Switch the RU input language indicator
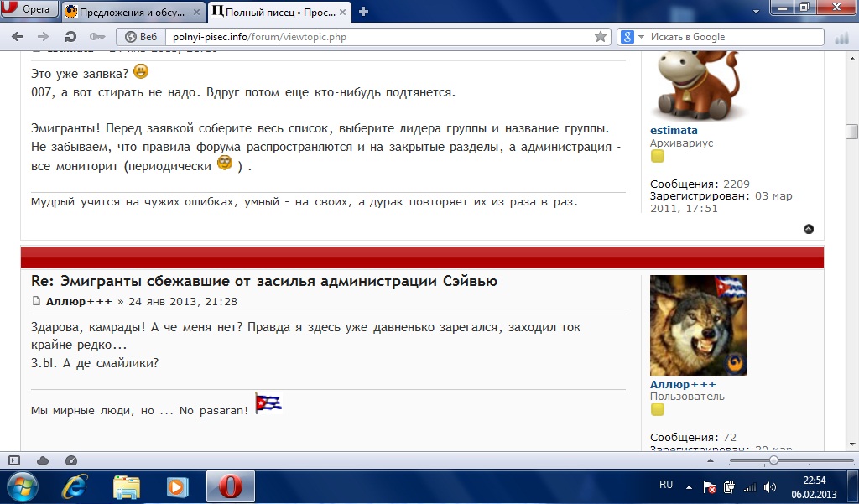 pos(665,485)
